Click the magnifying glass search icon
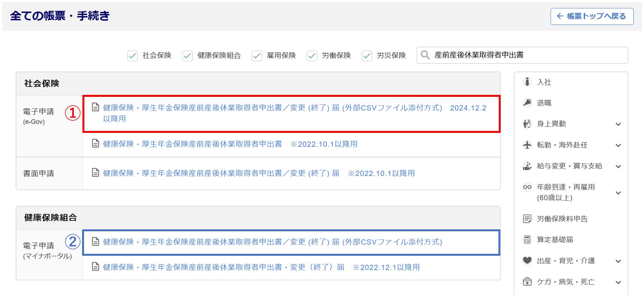 [x=425, y=55]
